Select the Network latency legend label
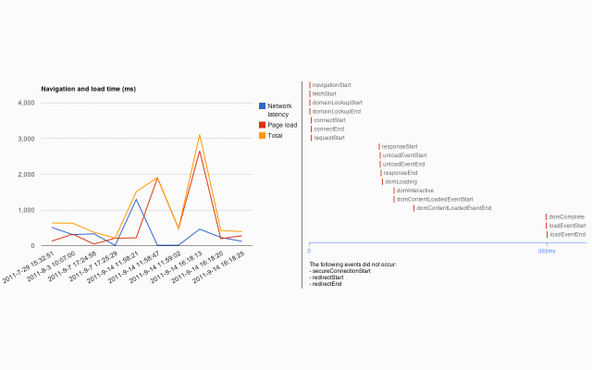 280,110
